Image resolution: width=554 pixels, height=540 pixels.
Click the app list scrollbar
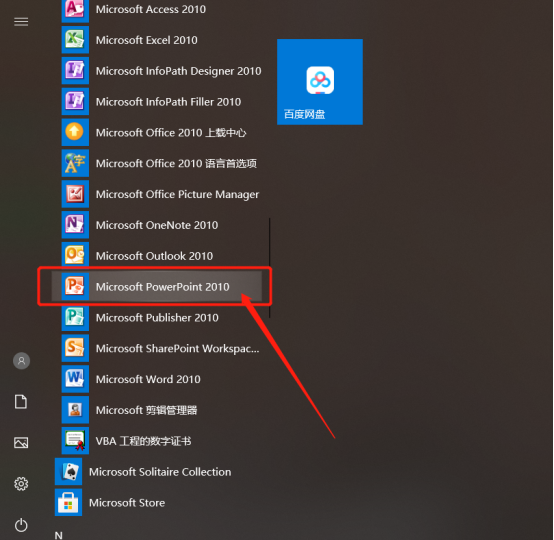270,268
